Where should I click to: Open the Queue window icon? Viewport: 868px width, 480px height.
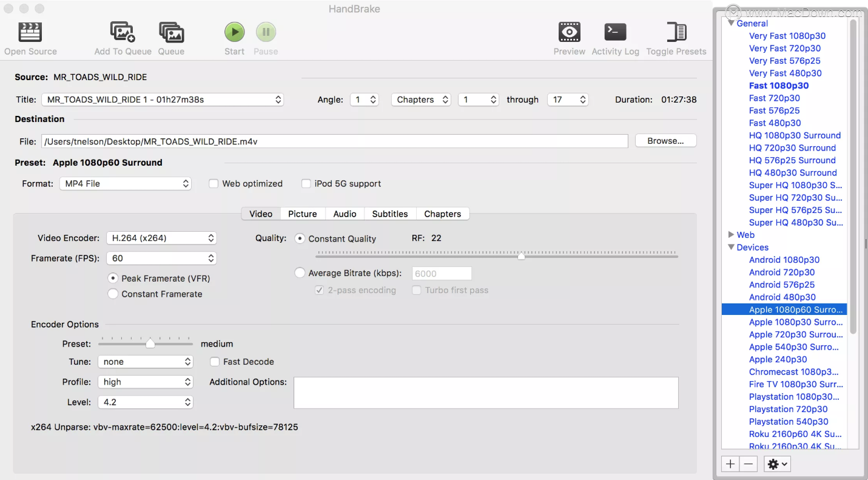pos(171,32)
